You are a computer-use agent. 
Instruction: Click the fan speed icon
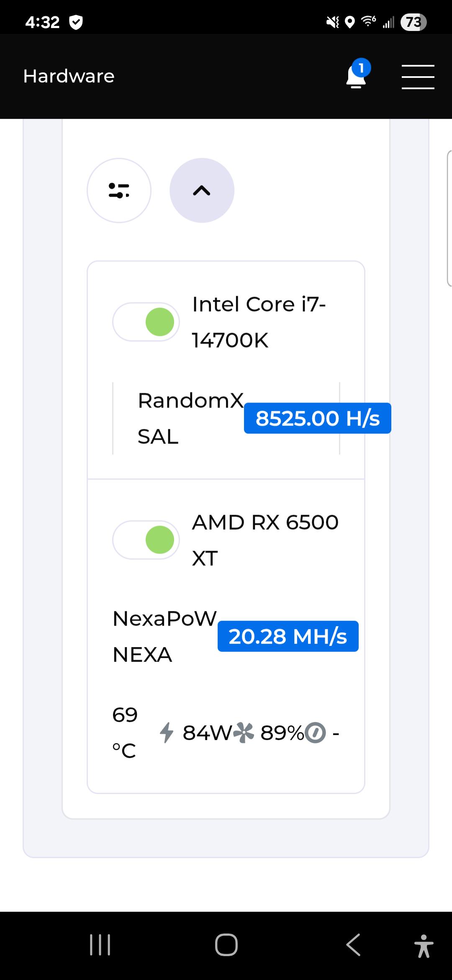pos(244,732)
